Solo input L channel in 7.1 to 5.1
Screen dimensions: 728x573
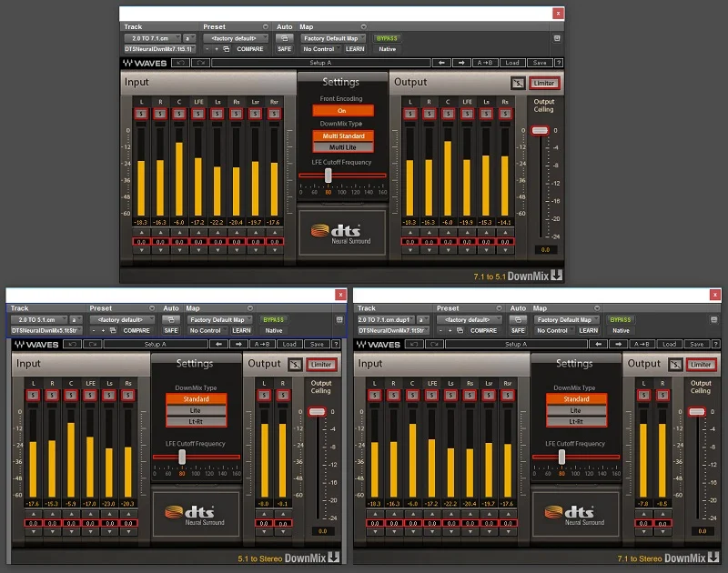141,114
